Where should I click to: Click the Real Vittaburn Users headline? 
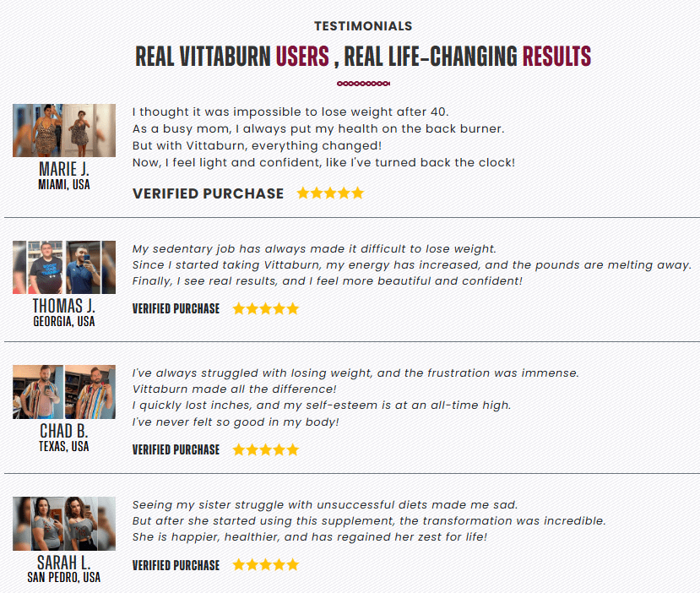(363, 57)
